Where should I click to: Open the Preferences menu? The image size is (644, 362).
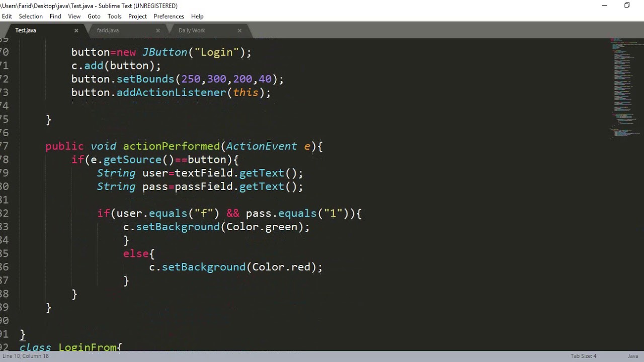tap(169, 16)
